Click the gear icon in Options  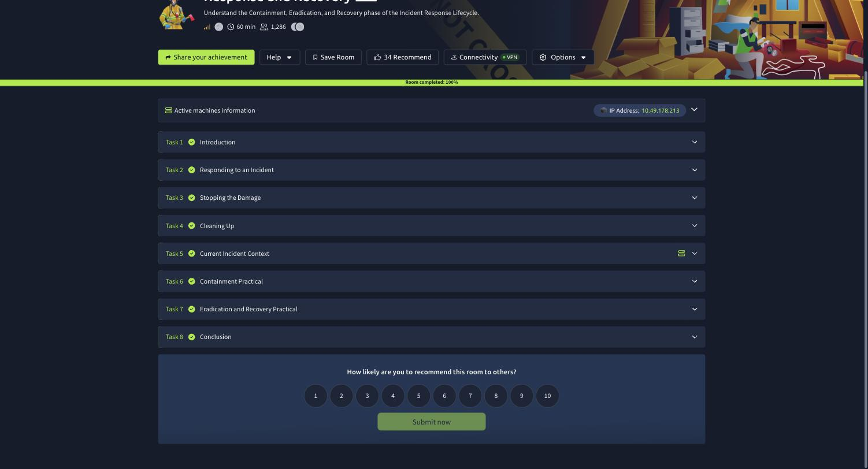click(543, 57)
